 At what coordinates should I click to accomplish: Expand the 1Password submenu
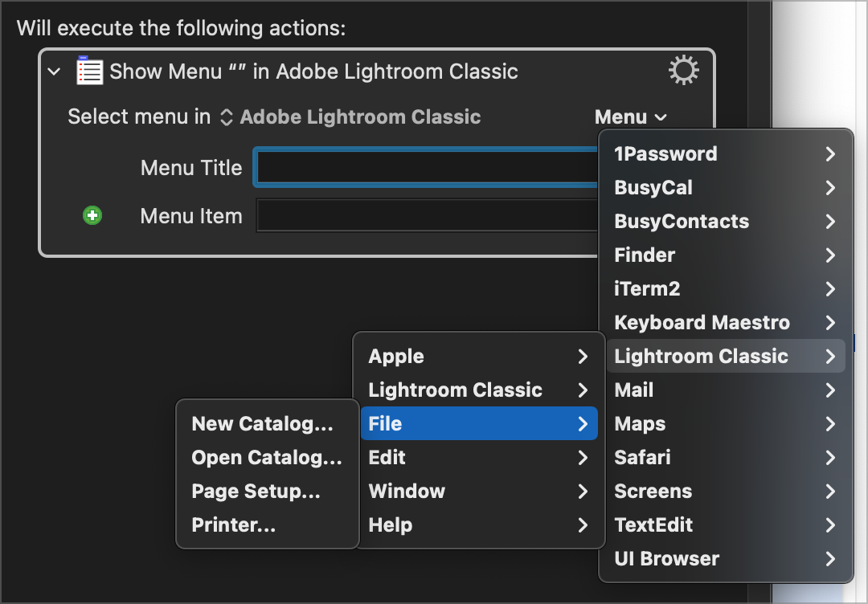point(726,153)
